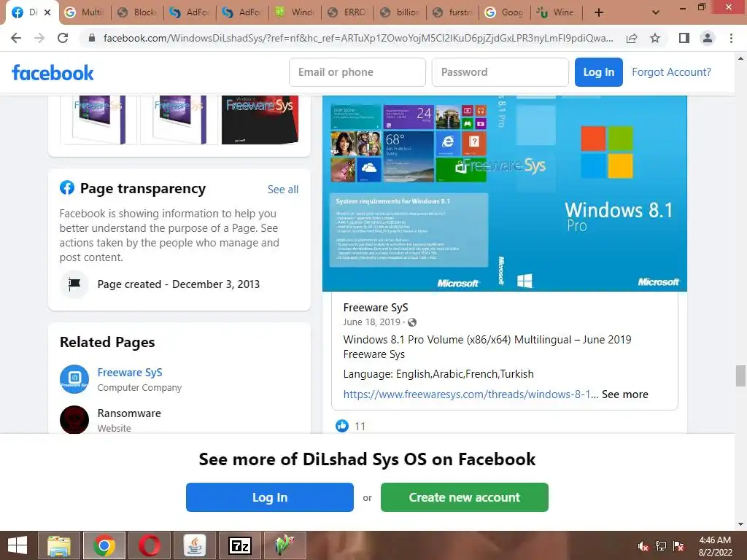
Task: Switch to the Multi Google tab
Action: click(85, 12)
